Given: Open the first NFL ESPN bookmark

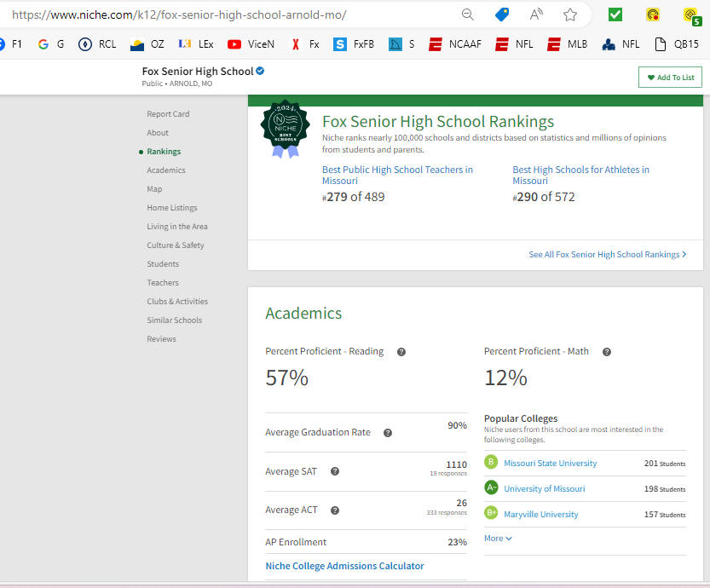Looking at the screenshot, I should (x=514, y=44).
